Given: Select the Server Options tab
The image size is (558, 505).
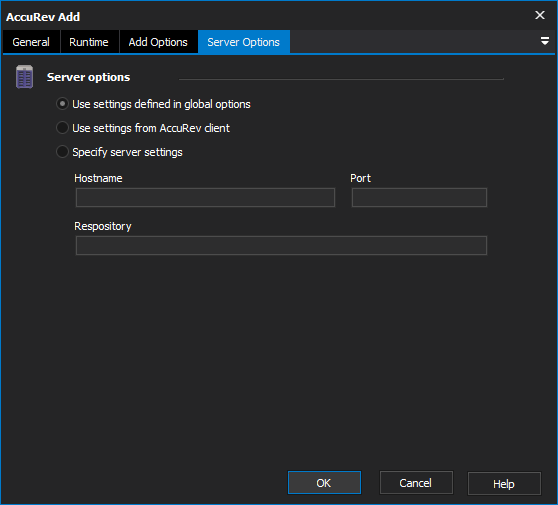Looking at the screenshot, I should point(244,42).
